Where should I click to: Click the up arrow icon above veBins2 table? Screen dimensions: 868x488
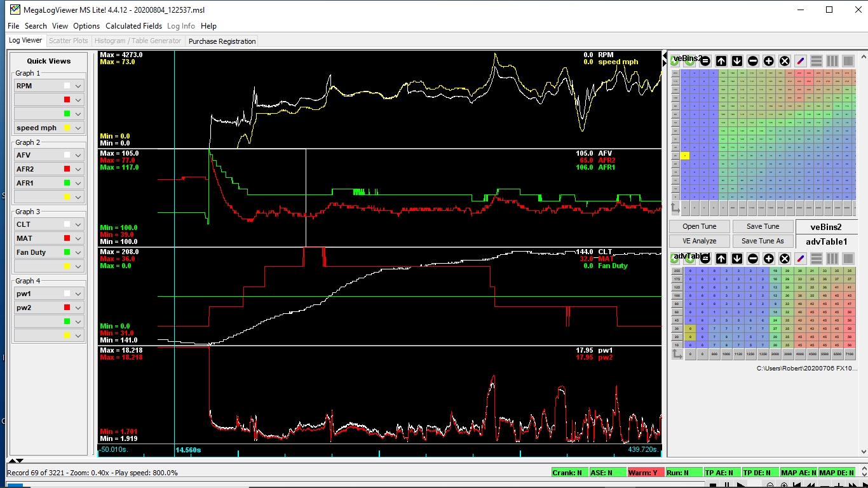(721, 61)
